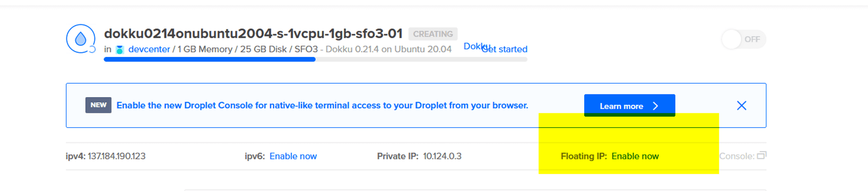The height and width of the screenshot is (191, 868).
Task: Enable ipv6 via Enable now link
Action: tap(293, 156)
